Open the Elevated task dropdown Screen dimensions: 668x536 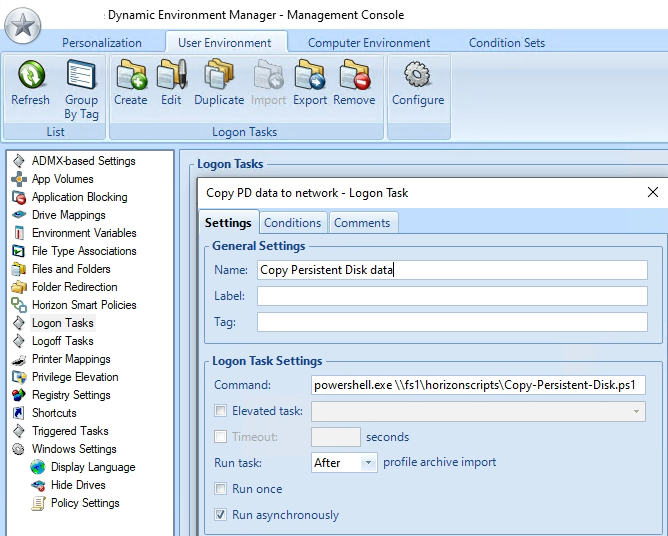point(478,411)
